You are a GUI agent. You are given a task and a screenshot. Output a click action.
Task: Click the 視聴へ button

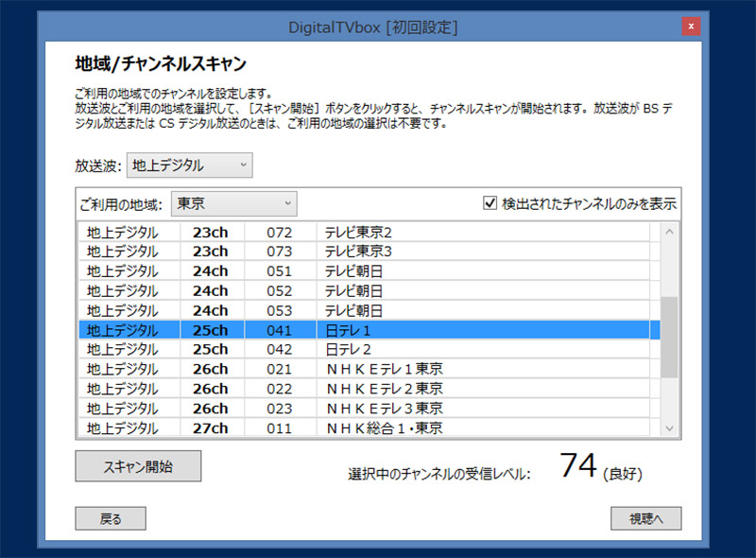645,518
